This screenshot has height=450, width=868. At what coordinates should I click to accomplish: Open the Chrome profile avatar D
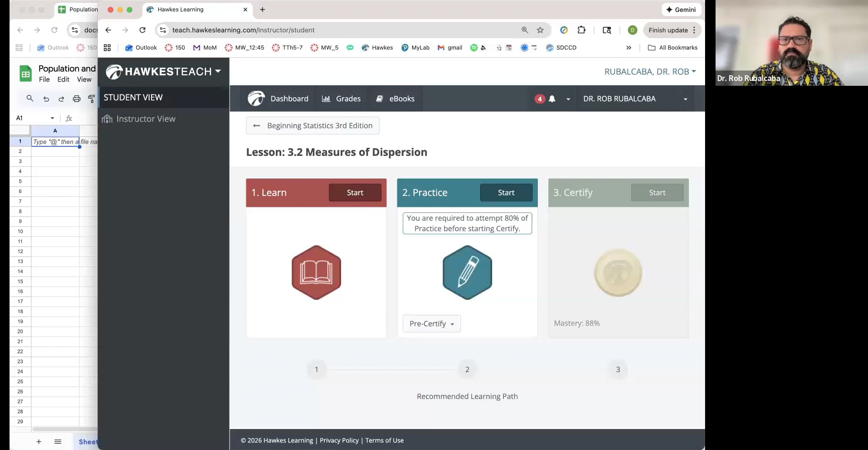pyautogui.click(x=632, y=30)
